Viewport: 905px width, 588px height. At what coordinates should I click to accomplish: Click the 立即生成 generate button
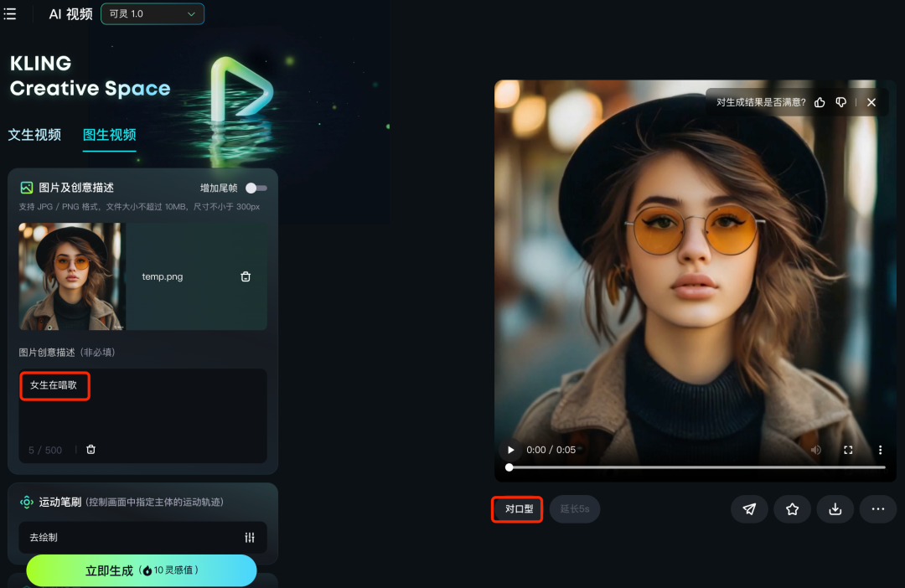click(x=142, y=570)
